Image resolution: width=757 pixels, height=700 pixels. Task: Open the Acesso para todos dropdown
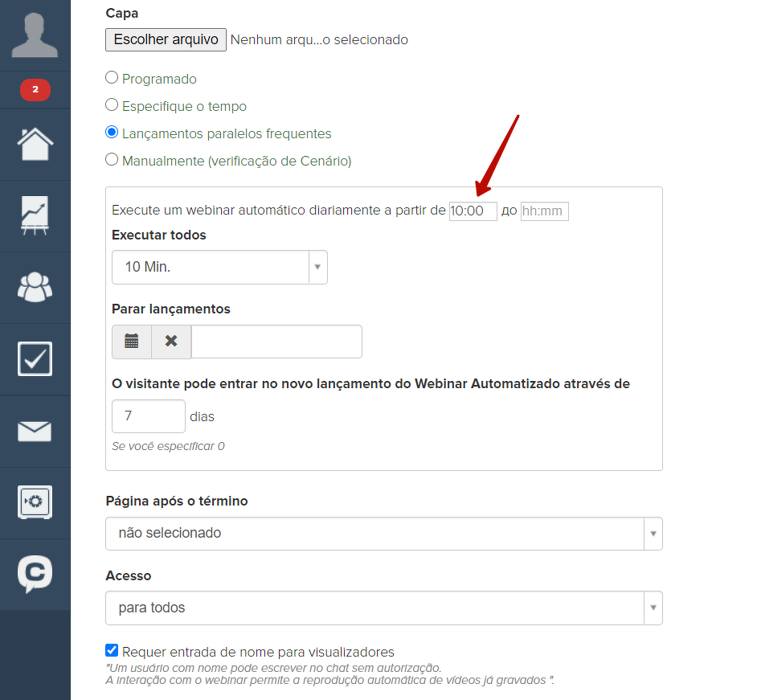point(383,608)
